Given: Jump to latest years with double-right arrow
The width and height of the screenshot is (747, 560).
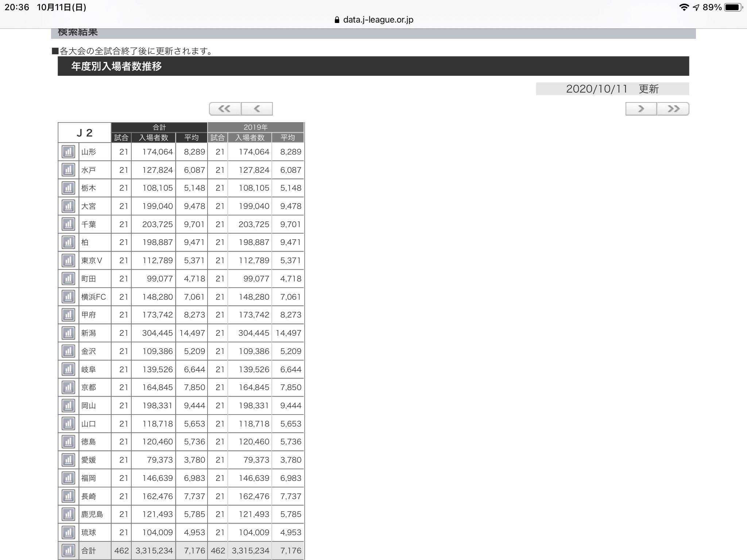Looking at the screenshot, I should click(x=673, y=109).
